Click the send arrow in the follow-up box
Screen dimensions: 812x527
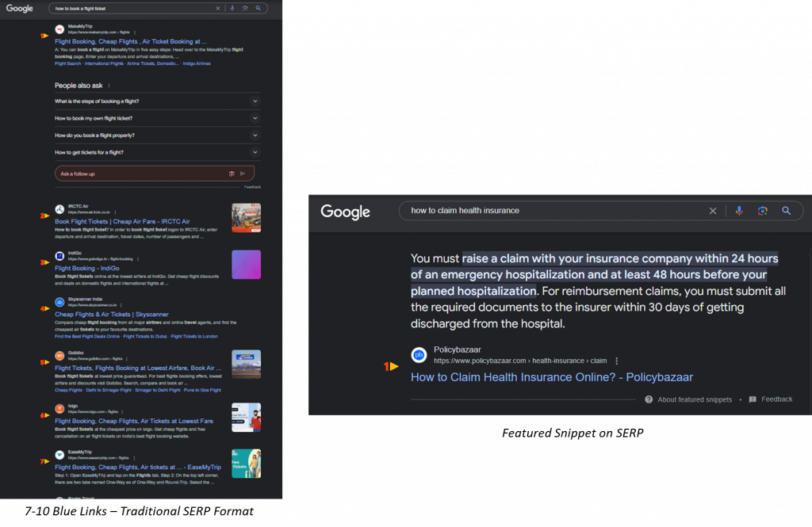click(x=243, y=174)
